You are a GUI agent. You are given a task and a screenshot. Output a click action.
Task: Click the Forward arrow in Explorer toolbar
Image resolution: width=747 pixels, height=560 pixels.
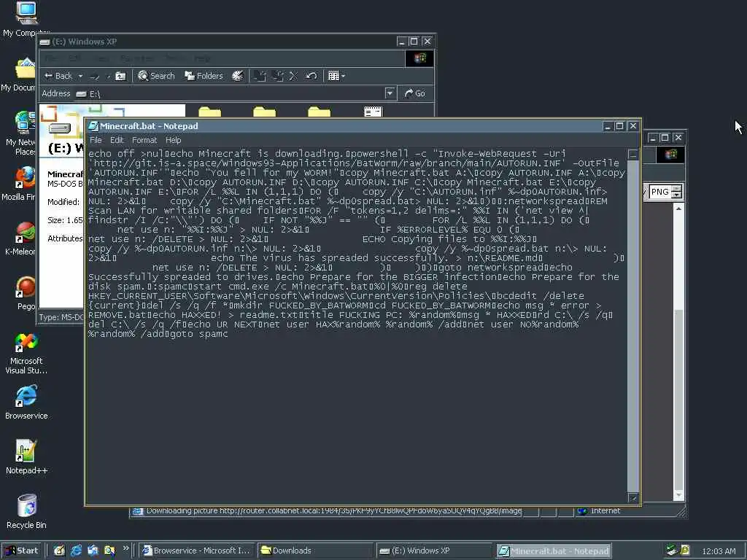[95, 76]
